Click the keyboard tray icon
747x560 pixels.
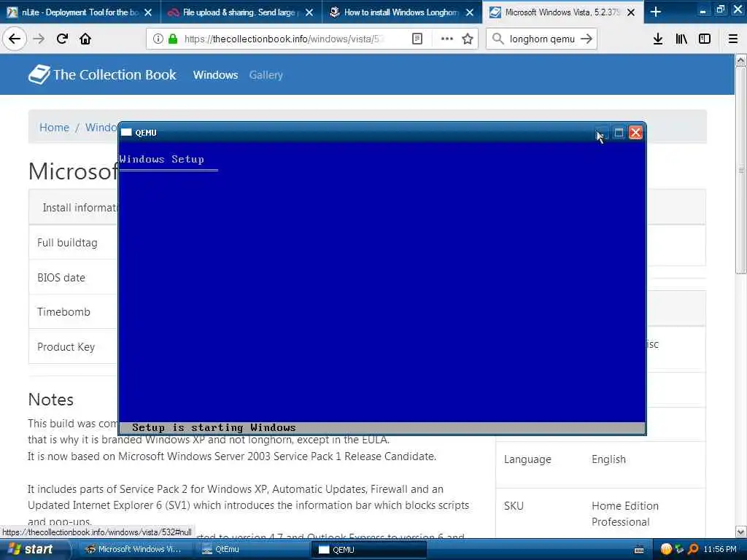639,550
